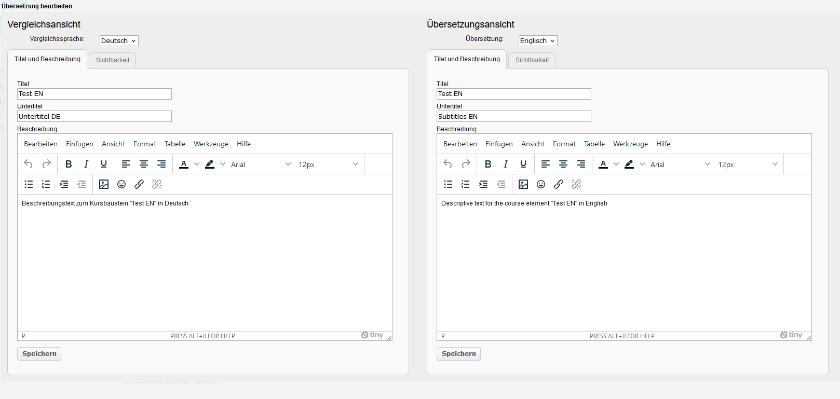This screenshot has width=840, height=399.
Task: Undo in the German comparison editor
Action: pos(28,164)
